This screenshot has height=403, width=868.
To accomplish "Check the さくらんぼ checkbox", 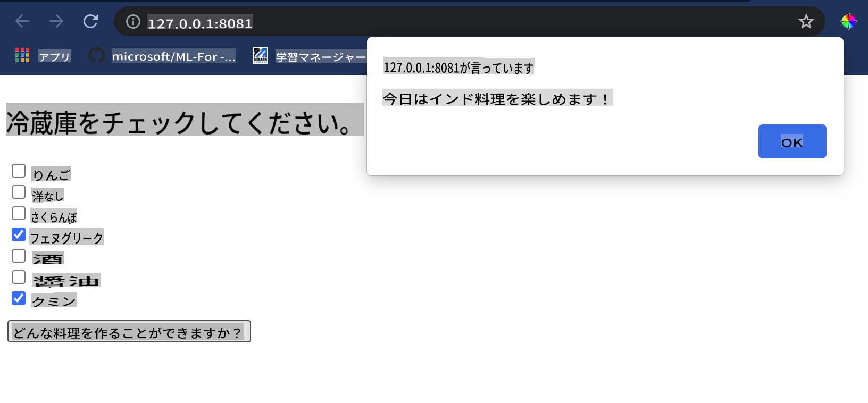I will 19,213.
